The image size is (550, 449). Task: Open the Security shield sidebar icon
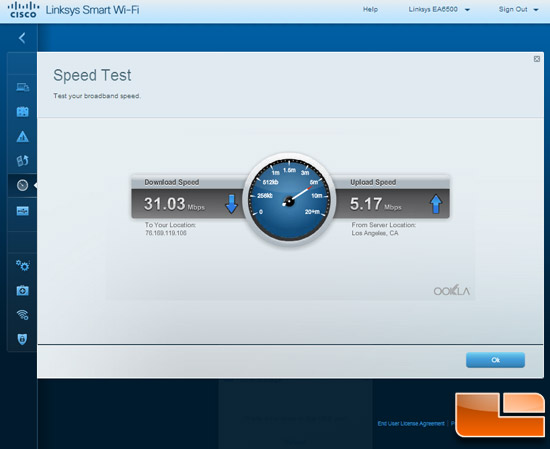22,339
